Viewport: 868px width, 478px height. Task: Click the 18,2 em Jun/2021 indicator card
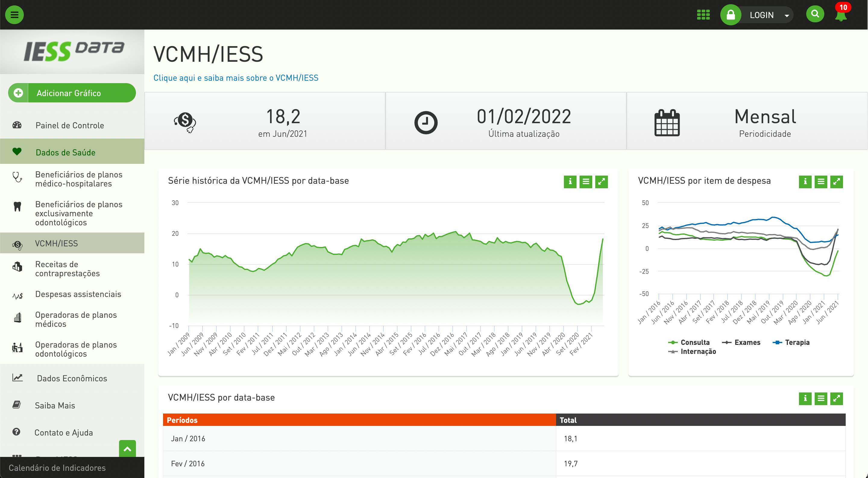pyautogui.click(x=265, y=121)
